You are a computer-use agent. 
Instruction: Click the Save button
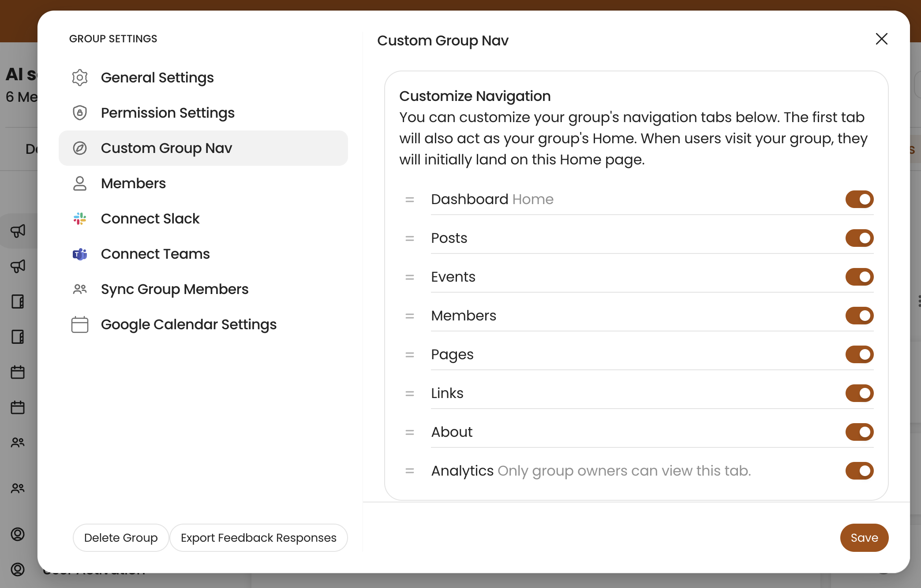click(864, 538)
